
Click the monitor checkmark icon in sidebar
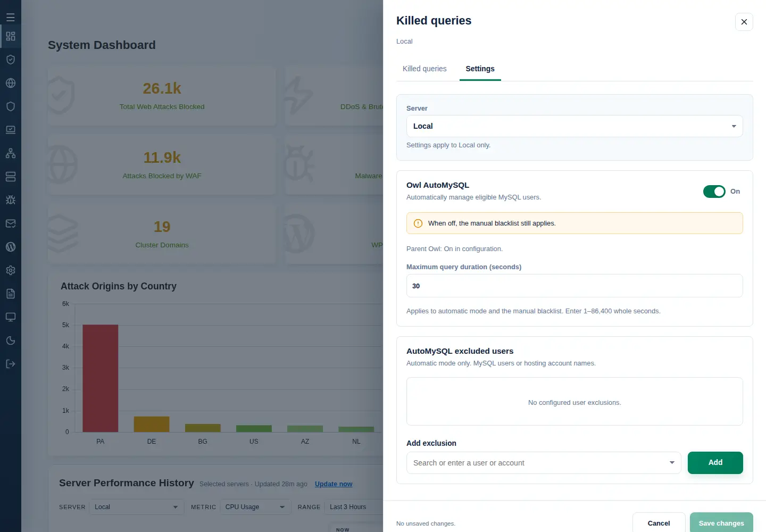(11, 130)
